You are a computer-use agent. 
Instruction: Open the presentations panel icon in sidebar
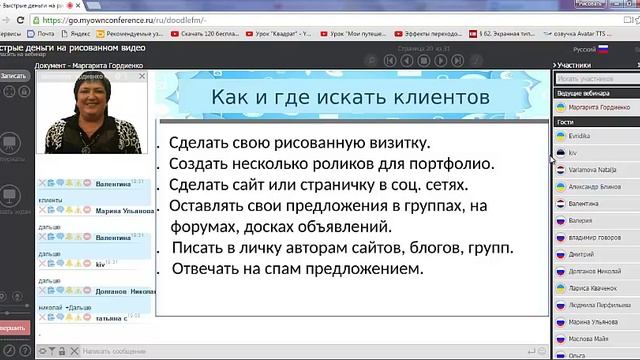coord(10,143)
